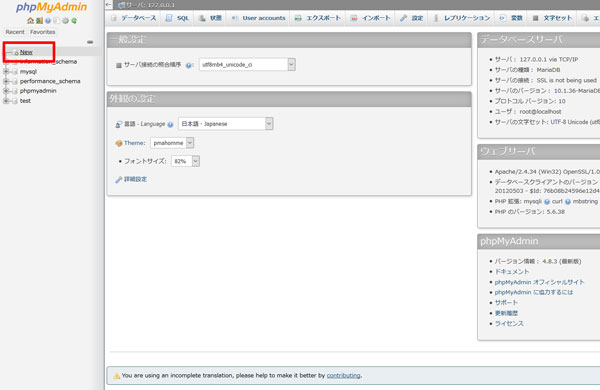Open the gear navigation settings icon
This screenshot has width=600, height=390.
tap(65, 21)
